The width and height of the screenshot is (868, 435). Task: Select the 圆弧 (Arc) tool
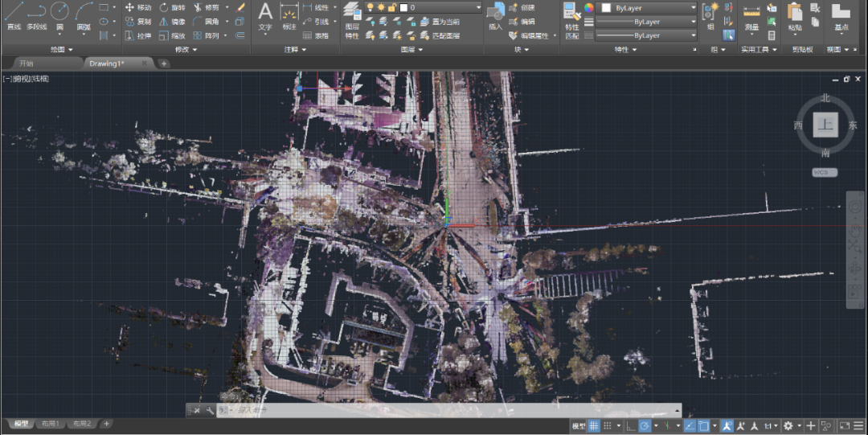point(84,17)
